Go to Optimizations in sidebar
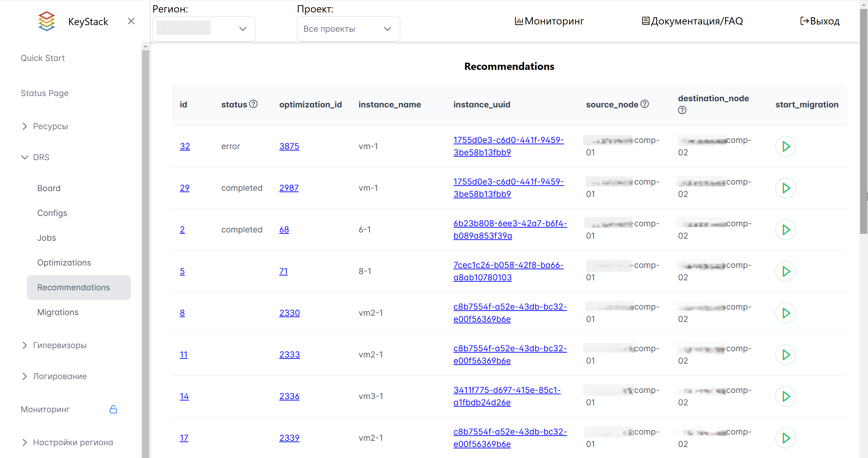 pos(64,263)
